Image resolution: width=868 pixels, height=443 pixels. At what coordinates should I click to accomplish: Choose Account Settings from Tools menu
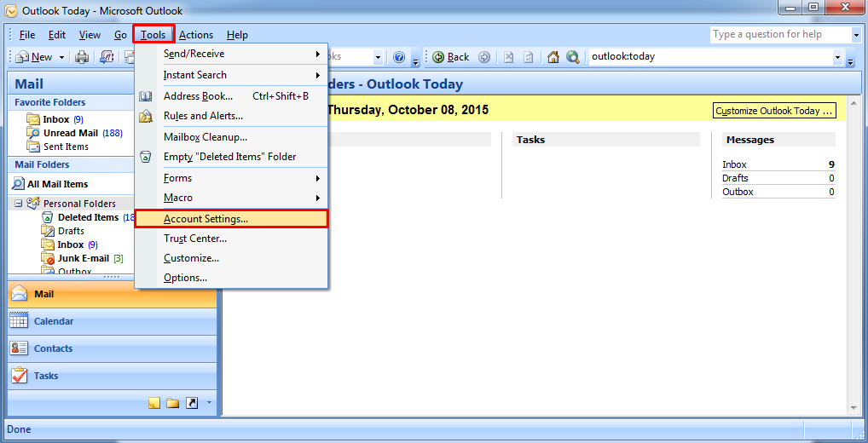pyautogui.click(x=231, y=219)
